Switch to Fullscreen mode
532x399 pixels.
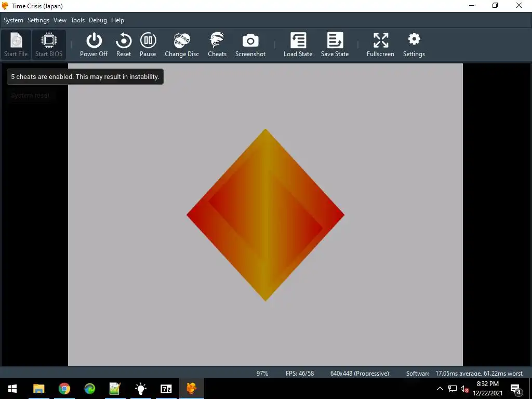pos(380,45)
